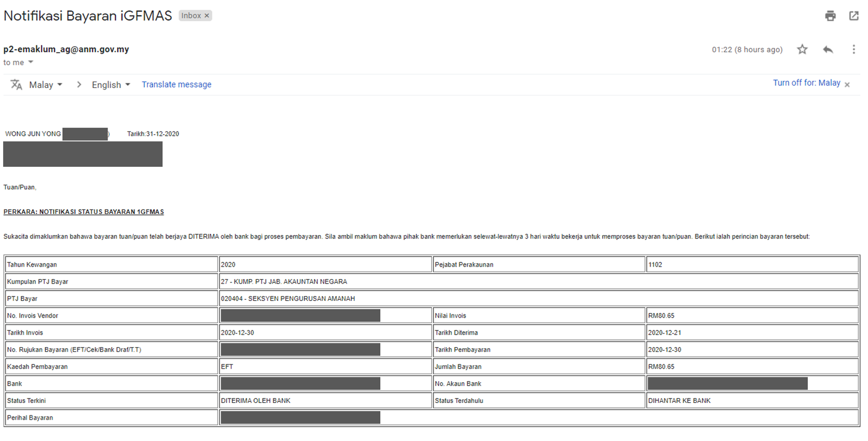Click the Tarikh:31-12-2020 date text

pos(153,134)
